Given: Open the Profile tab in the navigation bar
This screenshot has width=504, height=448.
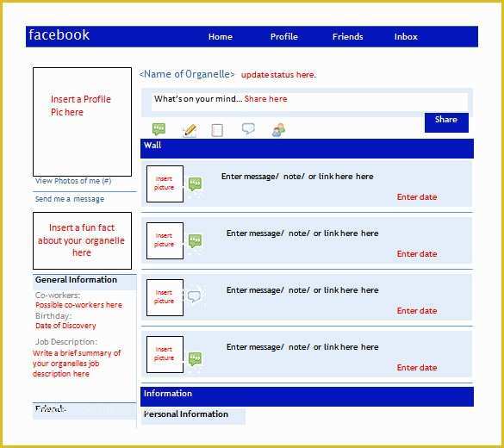Looking at the screenshot, I should coord(283,37).
